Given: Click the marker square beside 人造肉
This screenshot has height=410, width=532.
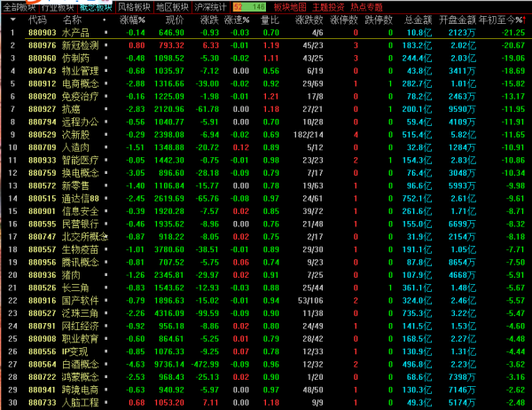Looking at the screenshot, I should (x=106, y=146).
